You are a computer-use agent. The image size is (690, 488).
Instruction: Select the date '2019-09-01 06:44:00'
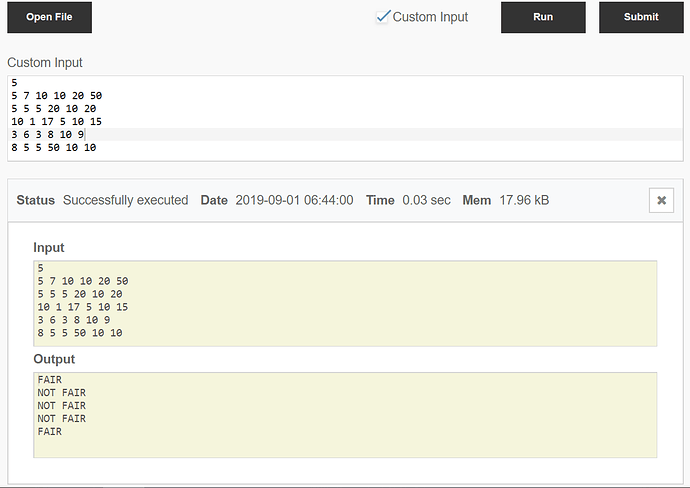tap(294, 200)
